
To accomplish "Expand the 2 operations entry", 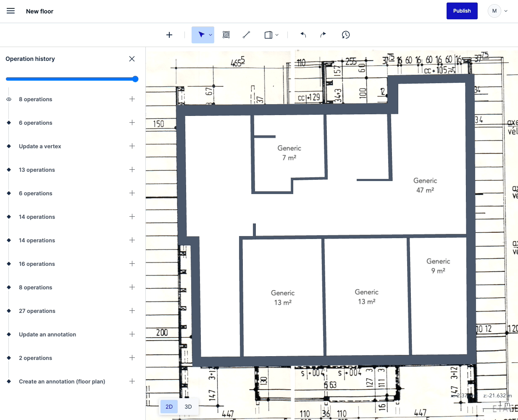I will [x=132, y=358].
